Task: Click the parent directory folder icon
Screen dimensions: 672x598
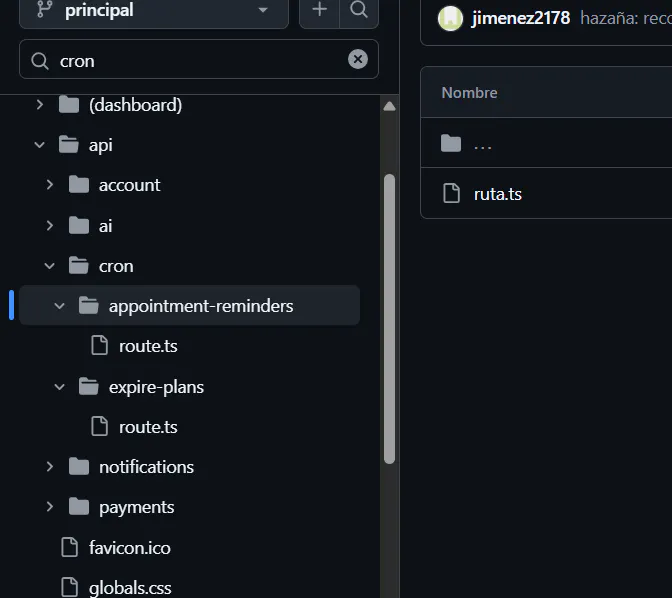Action: (x=451, y=143)
